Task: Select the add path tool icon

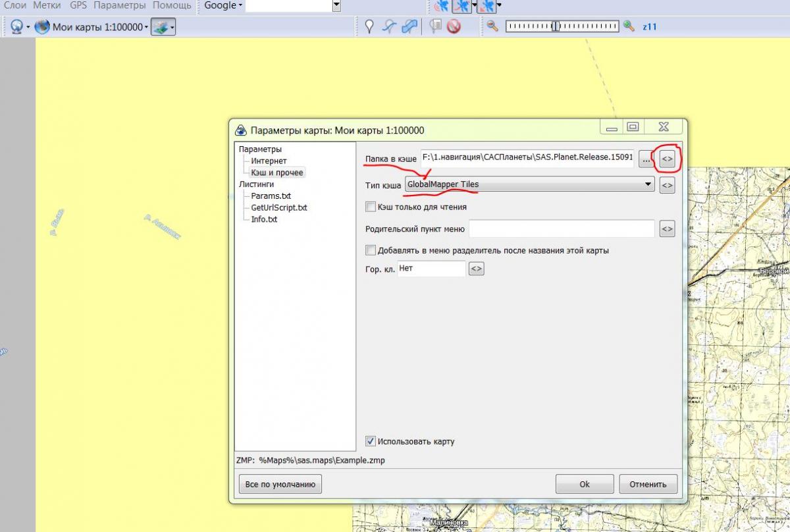Action: (x=390, y=26)
